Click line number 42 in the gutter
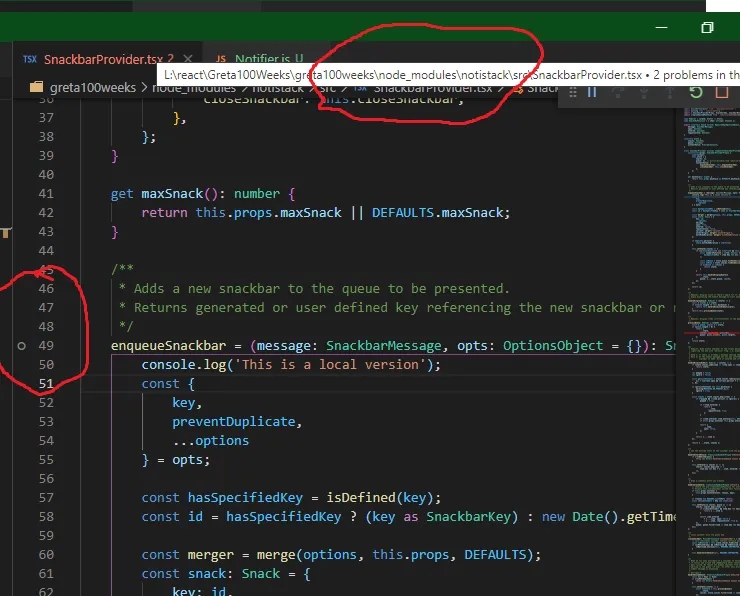The width and height of the screenshot is (740, 596). pyautogui.click(x=46, y=213)
